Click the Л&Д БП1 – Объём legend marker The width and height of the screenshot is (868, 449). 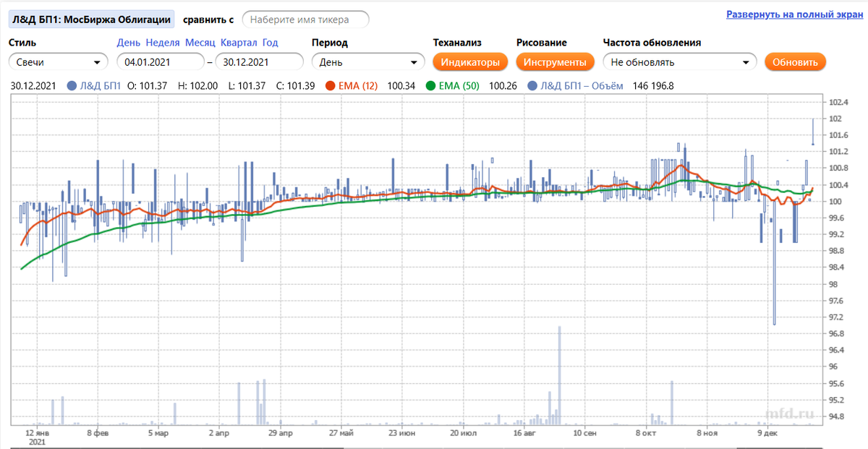(x=533, y=86)
